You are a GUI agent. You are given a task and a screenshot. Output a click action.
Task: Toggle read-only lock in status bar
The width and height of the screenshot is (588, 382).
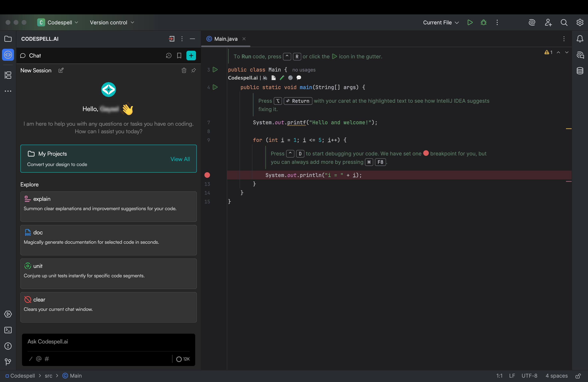[x=578, y=376]
